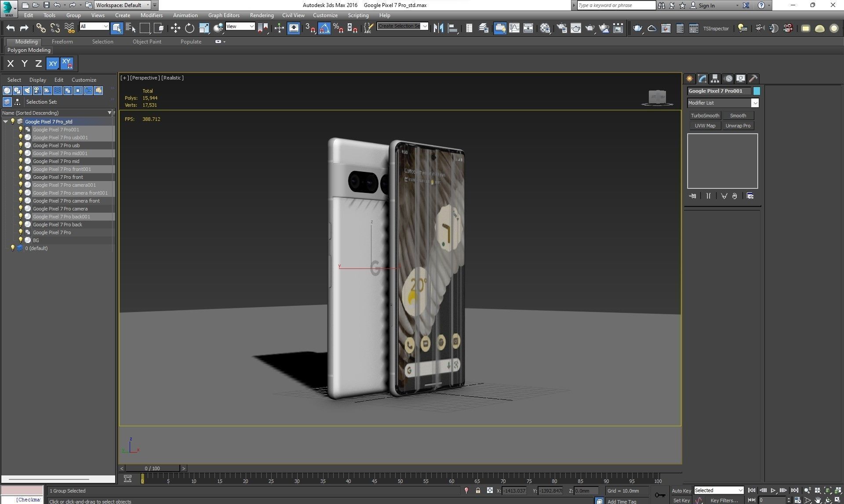Click the Set Keys key icon
The width and height of the screenshot is (844, 504).
tap(660, 495)
